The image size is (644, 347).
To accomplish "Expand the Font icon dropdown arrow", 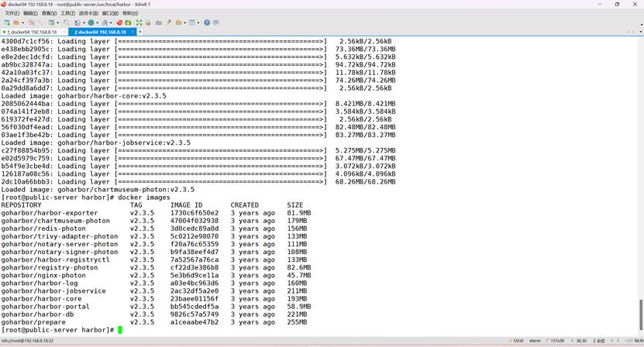I will point(111,22).
